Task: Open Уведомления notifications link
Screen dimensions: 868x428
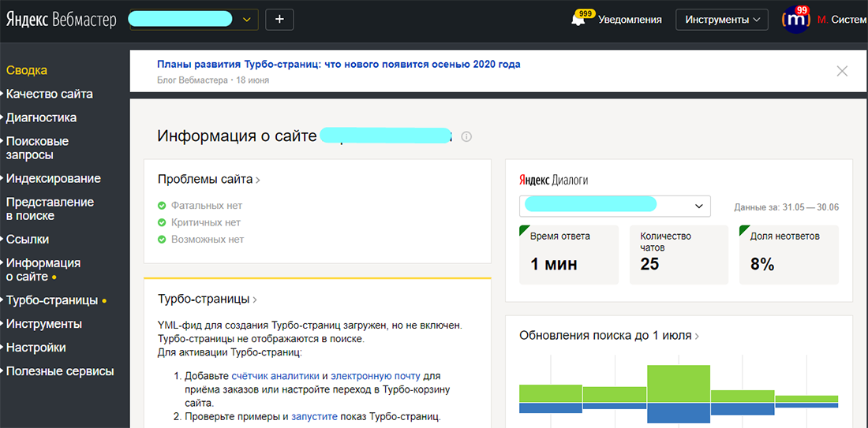Action: pyautogui.click(x=630, y=20)
